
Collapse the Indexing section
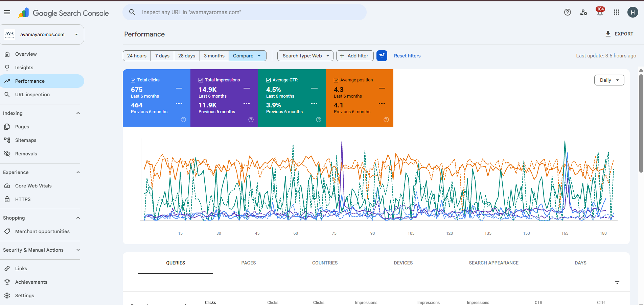tap(78, 113)
